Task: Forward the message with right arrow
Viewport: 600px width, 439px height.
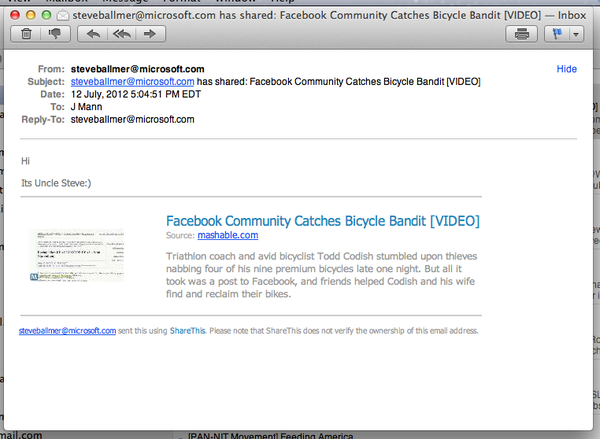Action: 150,34
